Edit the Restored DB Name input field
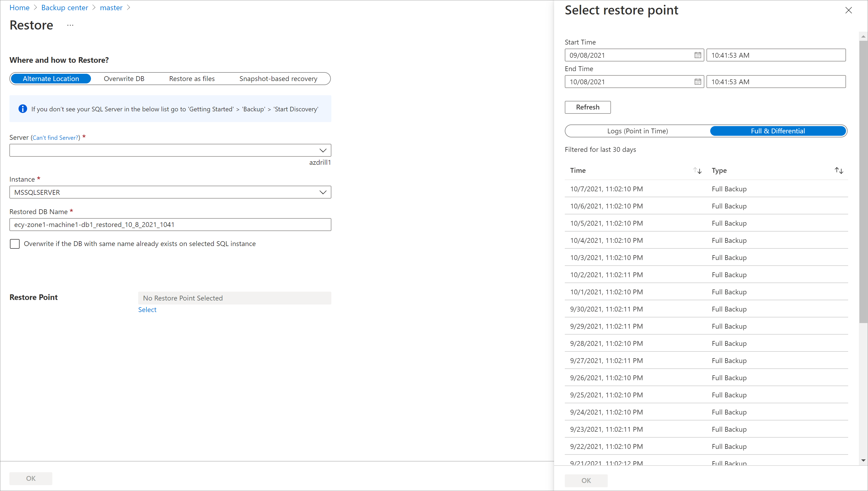 [170, 224]
